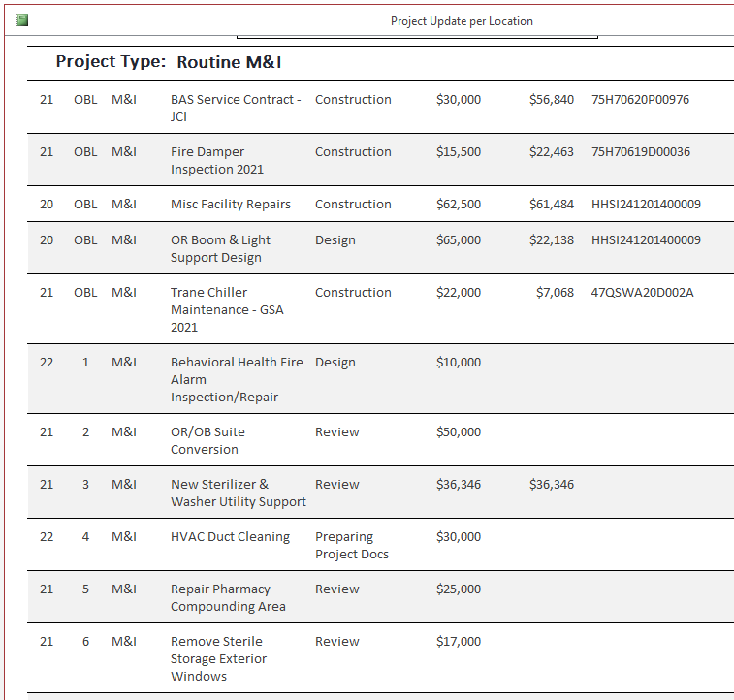
Task: Select the Project Update per Location title
Action: click(462, 21)
